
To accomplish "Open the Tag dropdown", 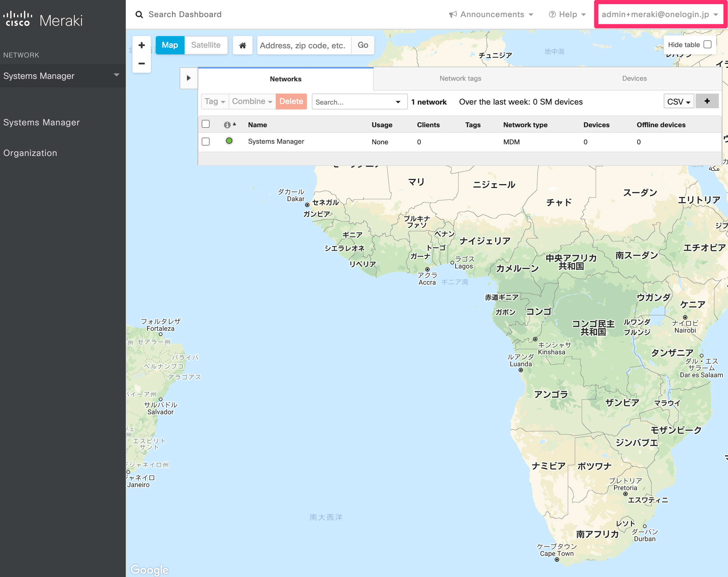I will [x=215, y=101].
